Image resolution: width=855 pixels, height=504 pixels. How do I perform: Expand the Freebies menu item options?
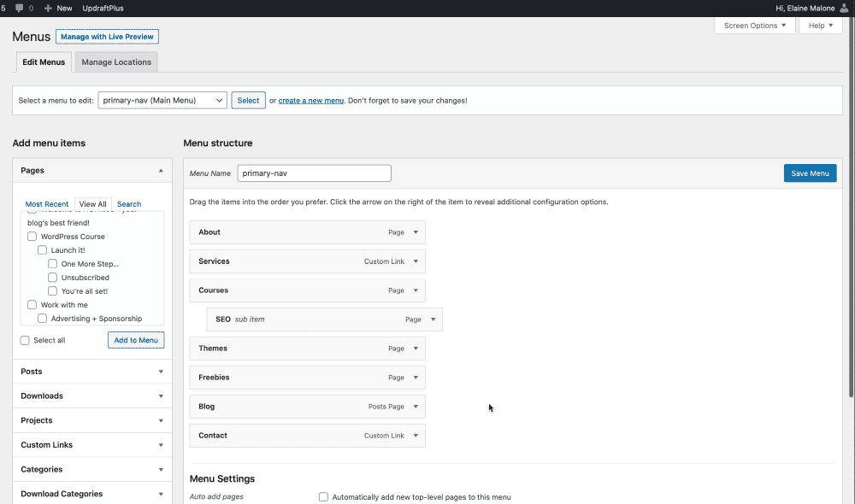(x=416, y=378)
